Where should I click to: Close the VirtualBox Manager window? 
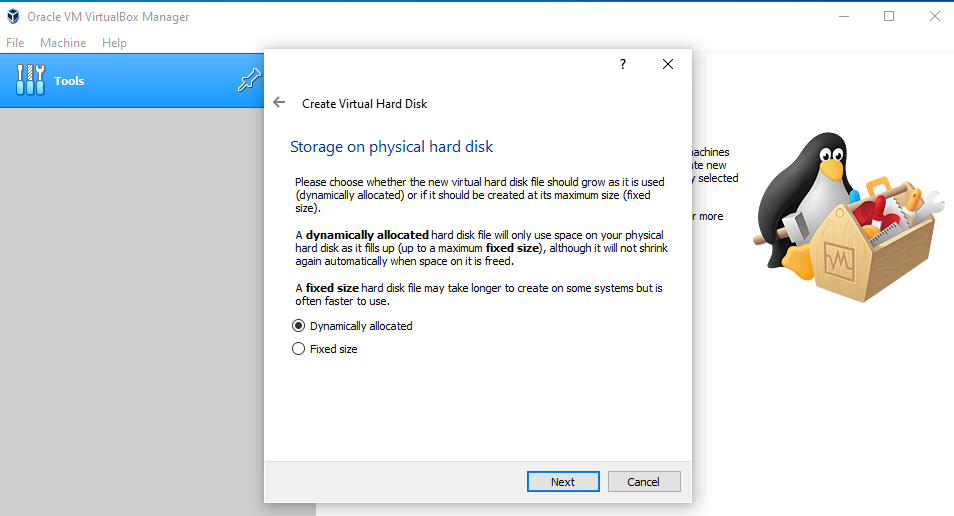click(x=935, y=16)
